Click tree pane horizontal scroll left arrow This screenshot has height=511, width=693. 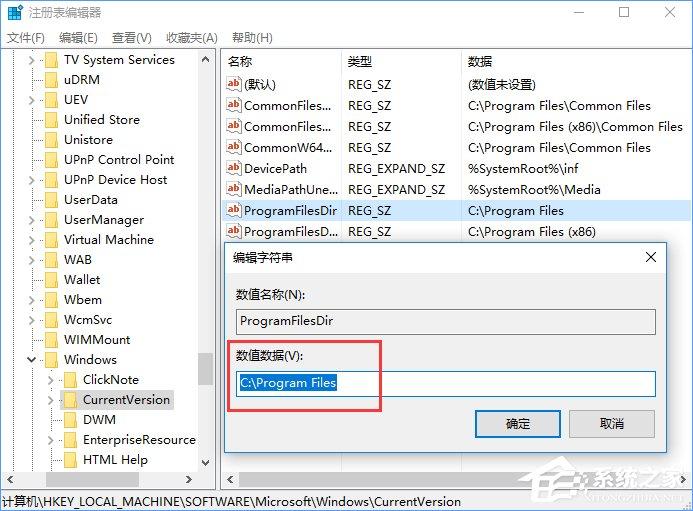click(x=10, y=479)
